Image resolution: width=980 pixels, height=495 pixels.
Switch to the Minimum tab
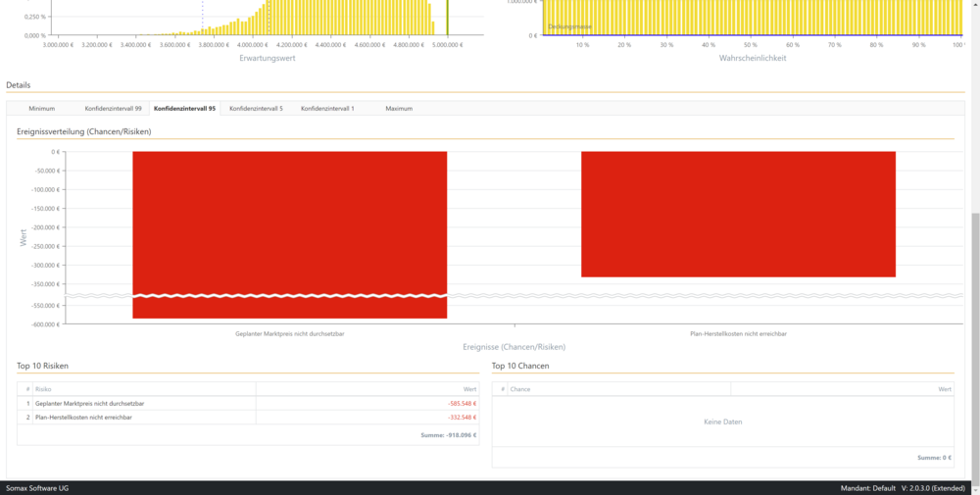[x=41, y=109]
